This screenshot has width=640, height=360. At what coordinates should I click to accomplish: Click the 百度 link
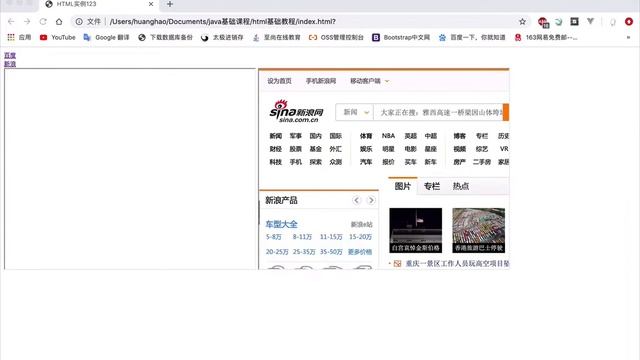coord(10,56)
